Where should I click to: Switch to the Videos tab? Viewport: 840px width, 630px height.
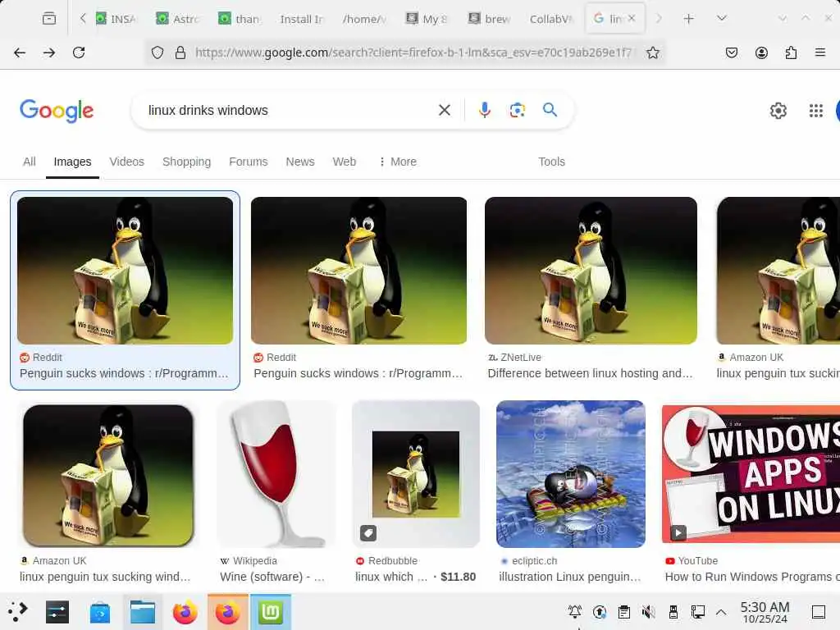(x=127, y=162)
